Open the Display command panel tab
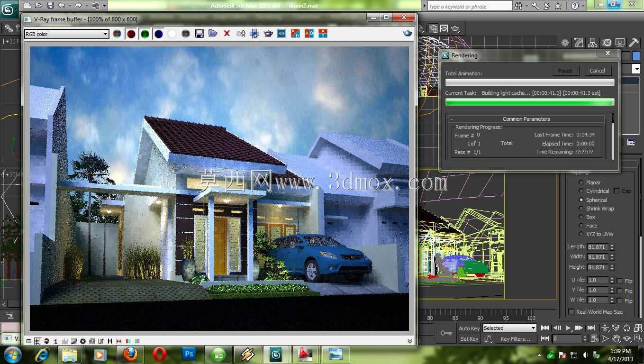 click(x=620, y=43)
